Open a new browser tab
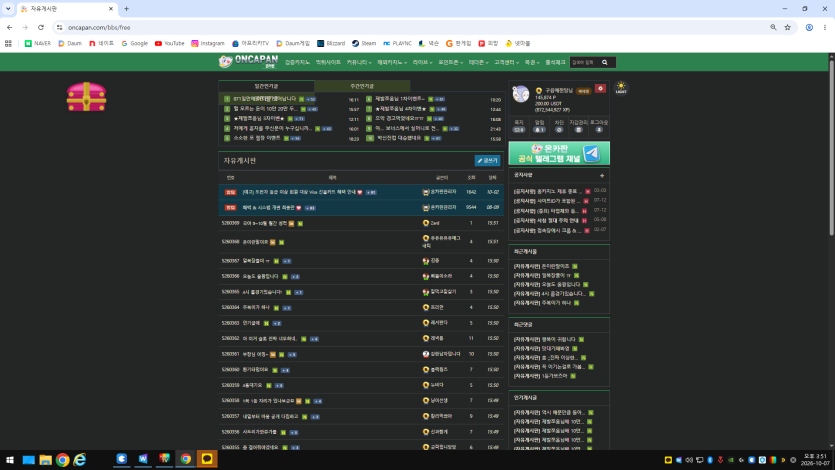The width and height of the screenshot is (835, 470). point(126,9)
